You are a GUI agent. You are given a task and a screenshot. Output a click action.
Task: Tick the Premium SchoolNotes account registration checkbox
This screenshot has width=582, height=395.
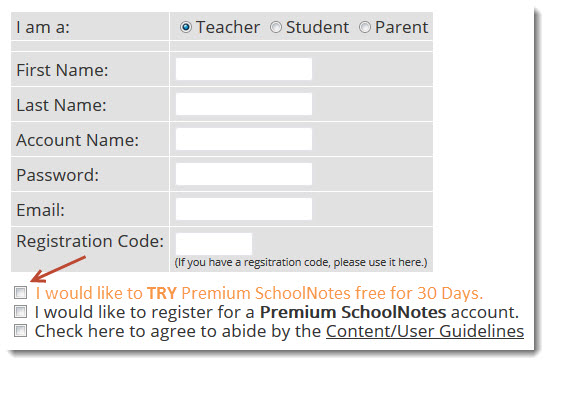[x=21, y=311]
